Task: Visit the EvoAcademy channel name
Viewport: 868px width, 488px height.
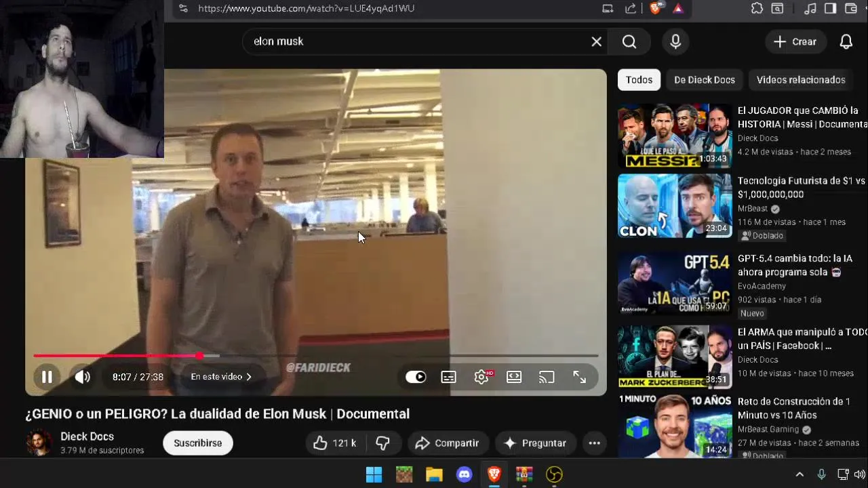Action: click(762, 286)
